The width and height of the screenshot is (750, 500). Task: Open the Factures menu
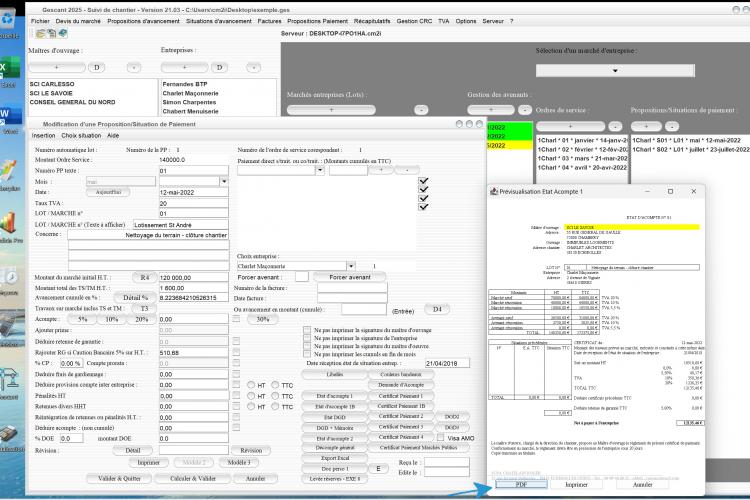point(269,21)
